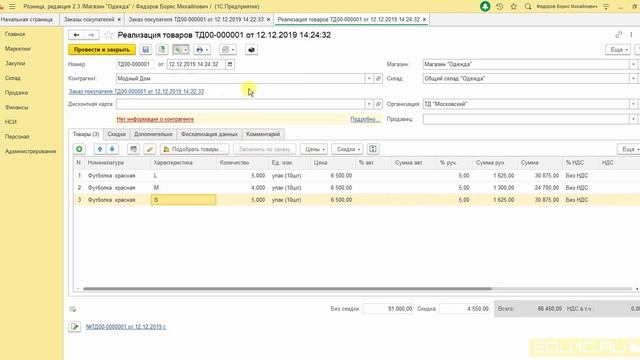
Task: Open the vertical dots form menu
Action: click(631, 35)
